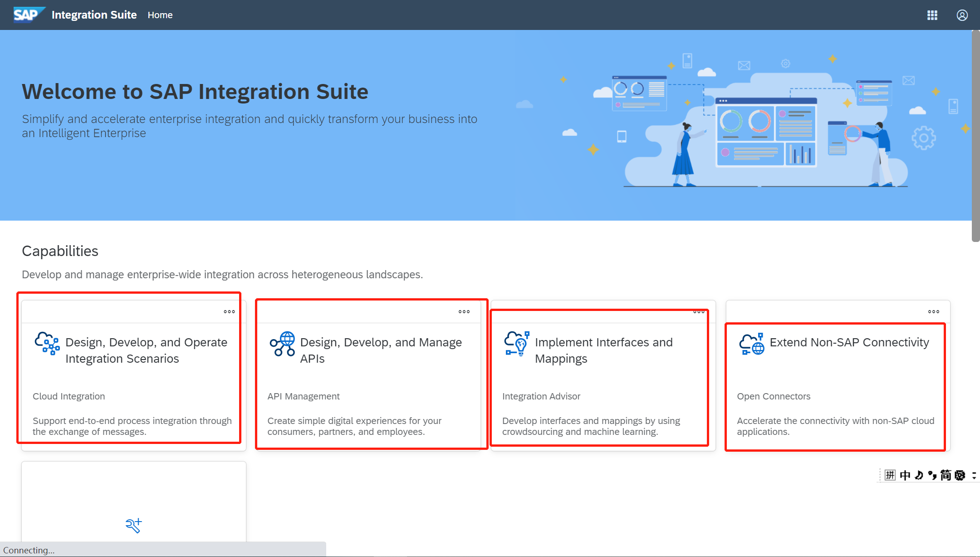This screenshot has height=557, width=980.
Task: Click the SAP logo in the header
Action: coord(29,15)
